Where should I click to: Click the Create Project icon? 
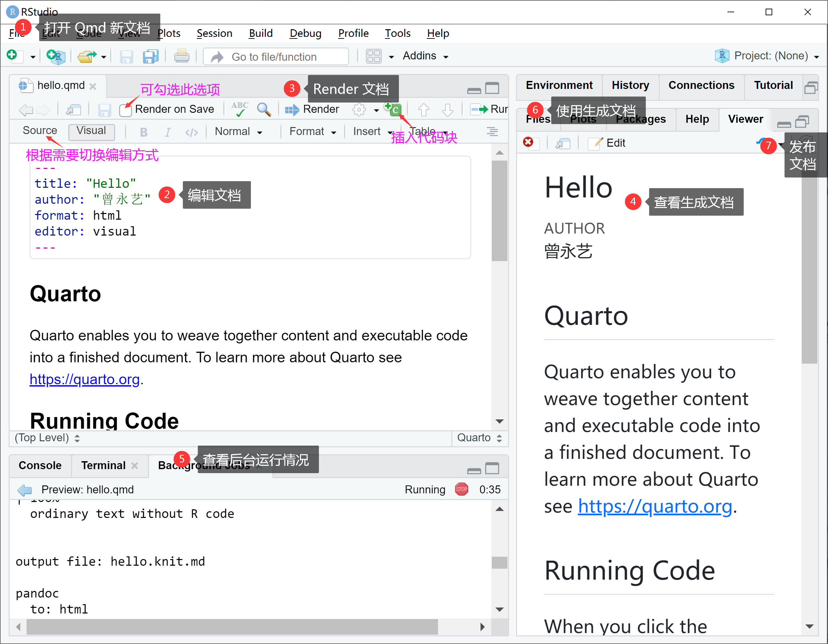(x=56, y=56)
